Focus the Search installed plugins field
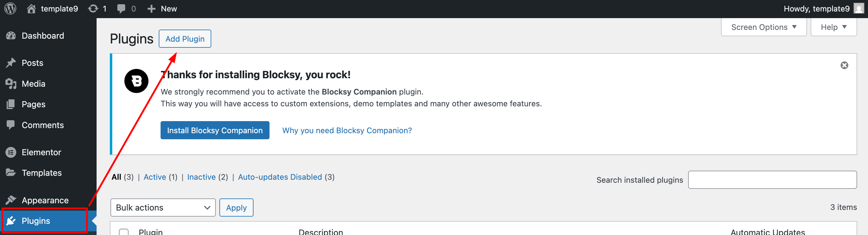The image size is (868, 235). 772,180
